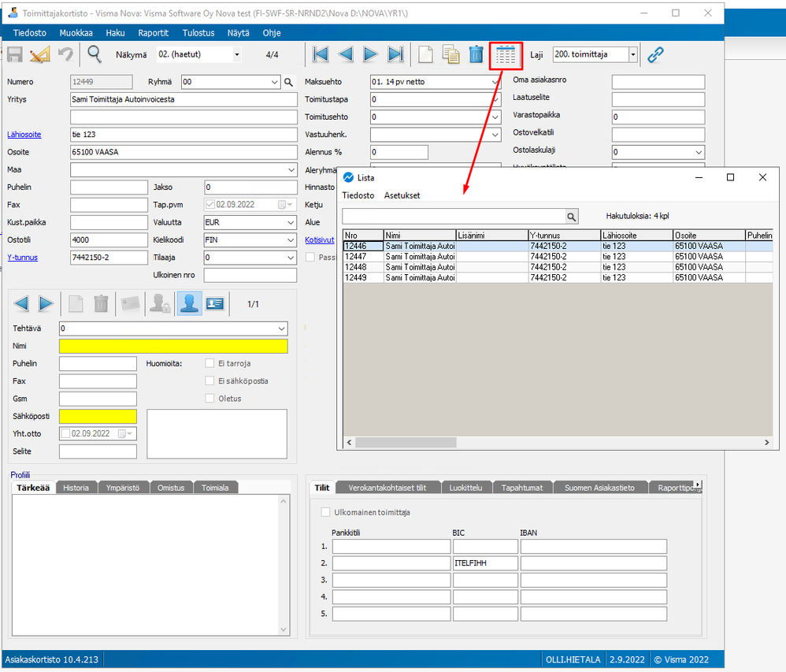
Task: Go to last record in toolbar
Action: pos(395,54)
